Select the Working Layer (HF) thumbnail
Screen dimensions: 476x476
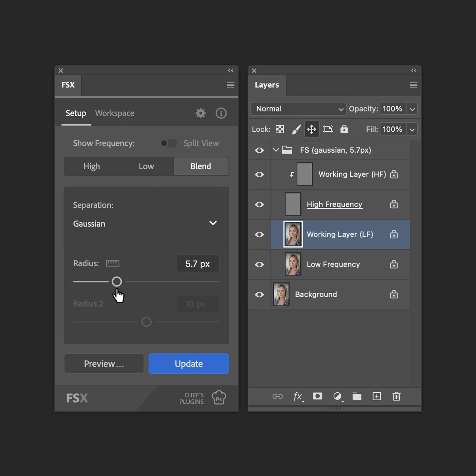(x=305, y=174)
